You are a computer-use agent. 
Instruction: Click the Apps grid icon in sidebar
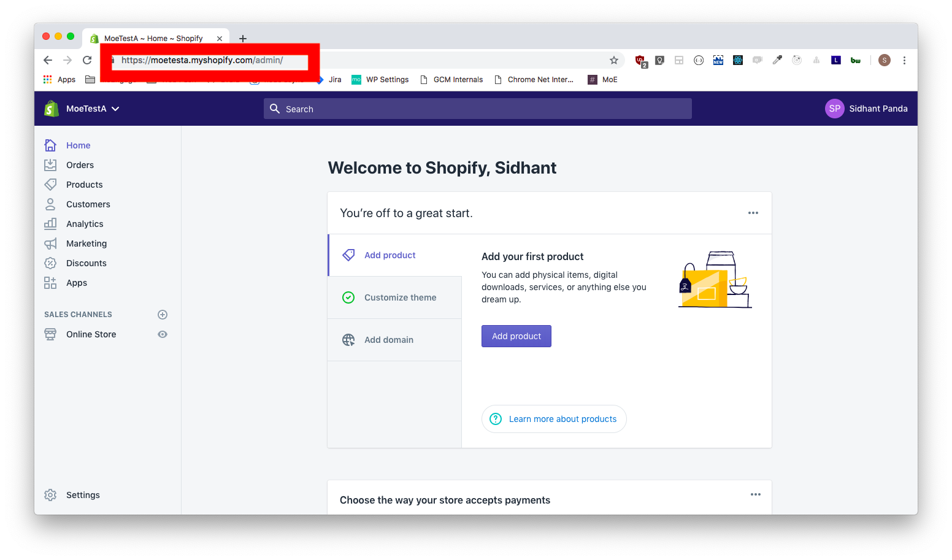(x=50, y=283)
